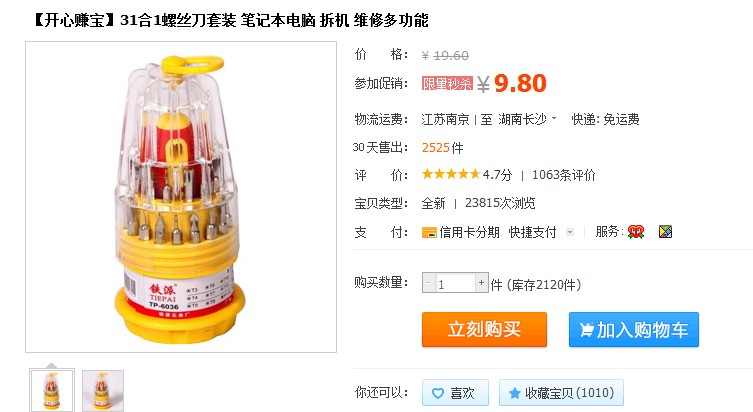Select the second product thumbnail
This screenshot has height=412, width=753.
pyautogui.click(x=103, y=391)
